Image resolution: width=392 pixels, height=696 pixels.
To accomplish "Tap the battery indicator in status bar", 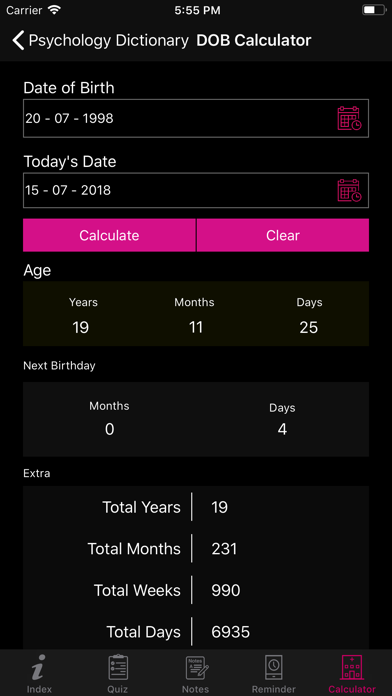I will click(374, 10).
